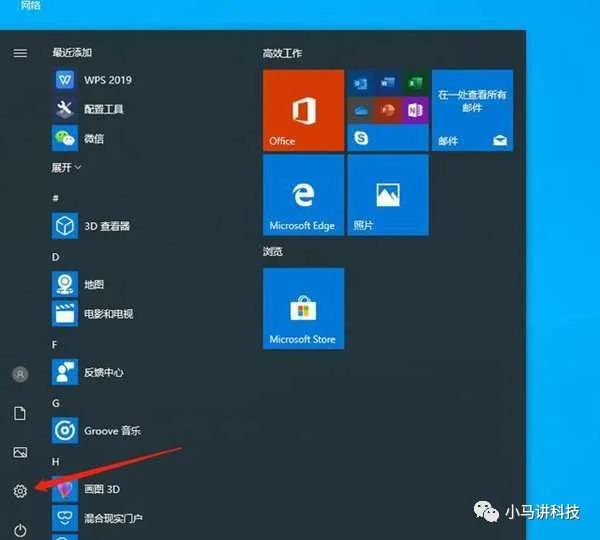
Task: Open the Word mini icon tile
Action: 388,83
